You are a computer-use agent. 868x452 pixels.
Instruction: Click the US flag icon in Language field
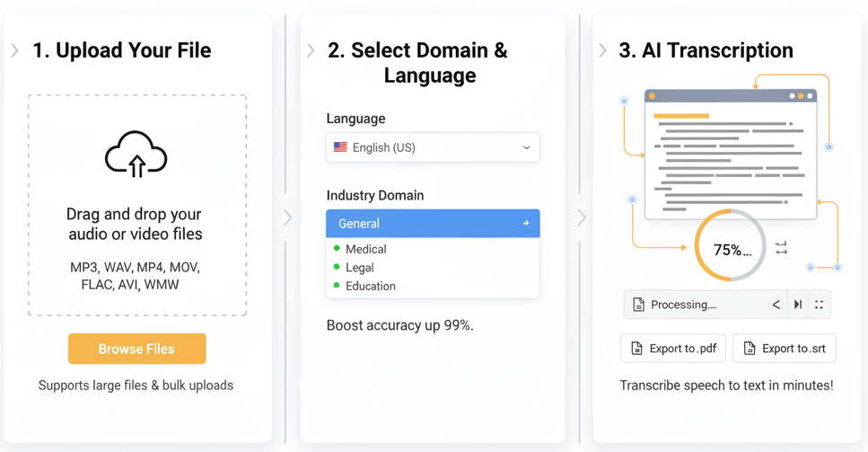pos(340,147)
